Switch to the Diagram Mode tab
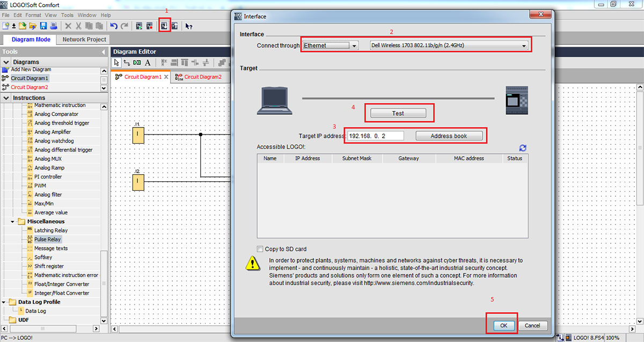This screenshot has width=644, height=342. point(31,39)
